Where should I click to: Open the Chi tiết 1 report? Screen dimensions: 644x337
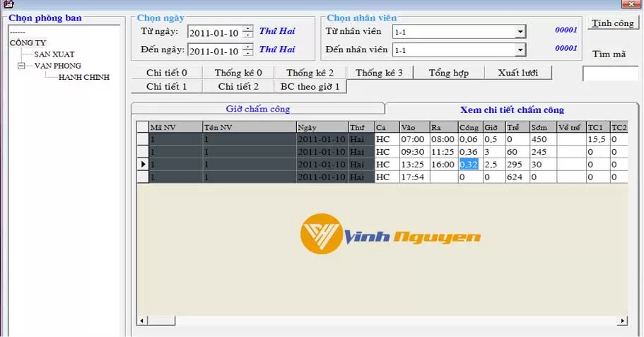tap(166, 87)
